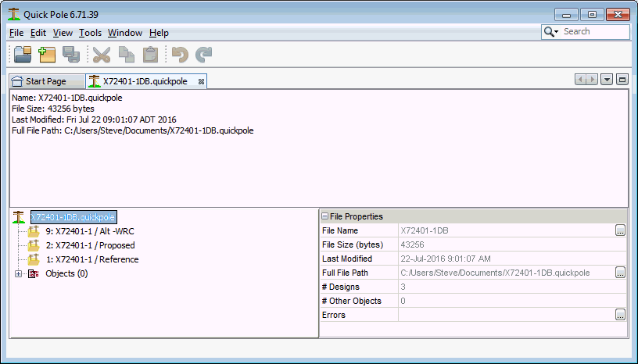The height and width of the screenshot is (364, 638).
Task: Click the 'Full File Path' info line
Action: pos(133,130)
